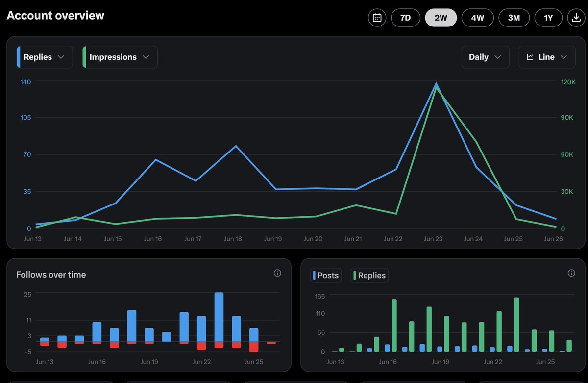588x383 pixels.
Task: Open the Impressions metric dropdown
Action: [120, 57]
